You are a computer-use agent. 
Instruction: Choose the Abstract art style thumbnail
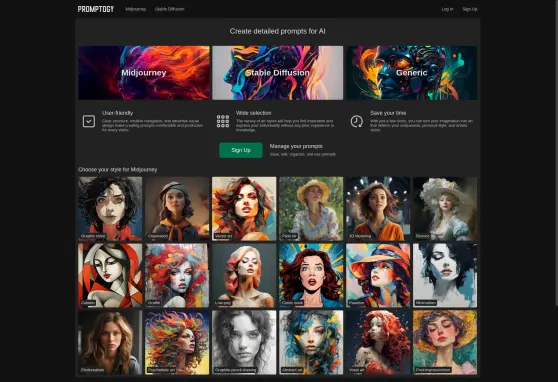pos(311,342)
